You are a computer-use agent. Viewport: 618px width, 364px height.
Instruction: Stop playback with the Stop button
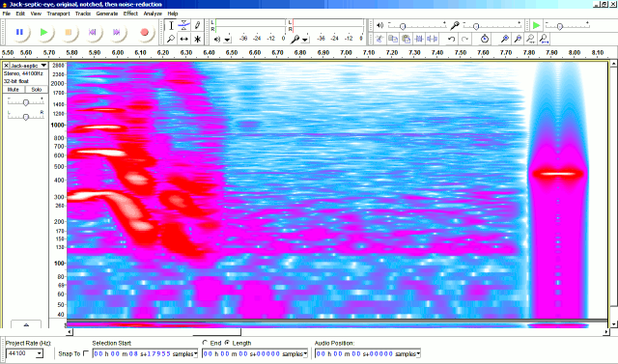(x=69, y=32)
